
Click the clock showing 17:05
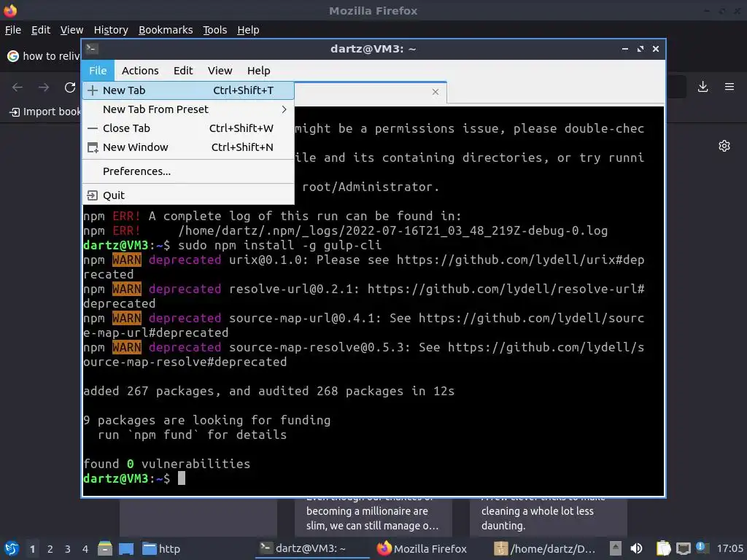coord(729,548)
